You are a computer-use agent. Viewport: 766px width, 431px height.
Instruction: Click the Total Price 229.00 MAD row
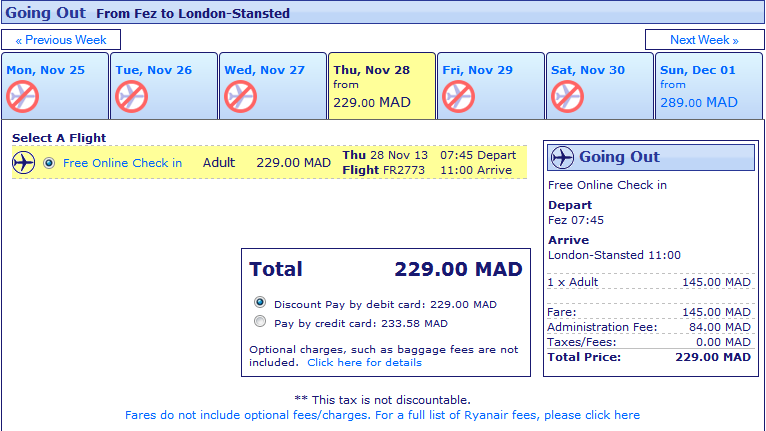click(649, 357)
